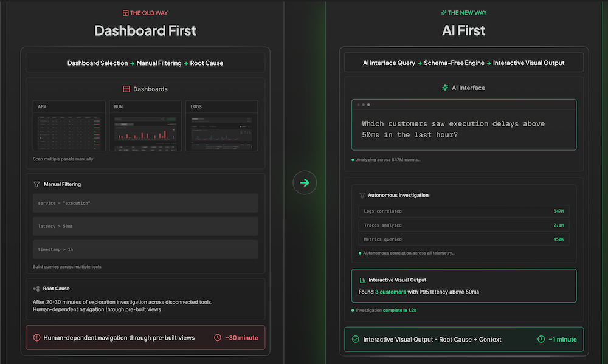Image resolution: width=608 pixels, height=364 pixels.
Task: Open the APM dashboard thumbnail
Action: (x=69, y=126)
